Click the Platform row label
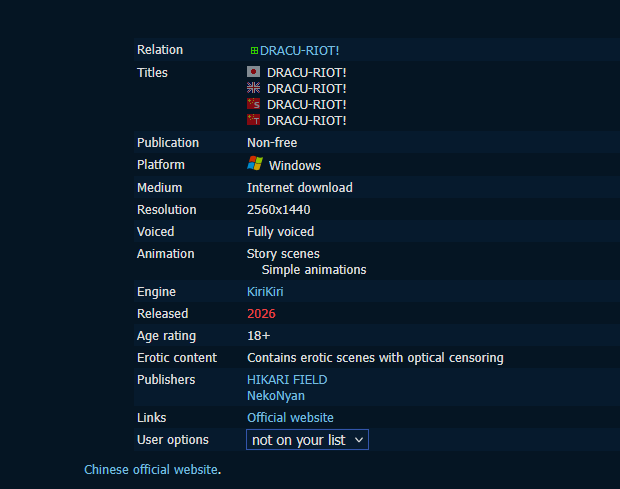The width and height of the screenshot is (620, 489). point(161,165)
